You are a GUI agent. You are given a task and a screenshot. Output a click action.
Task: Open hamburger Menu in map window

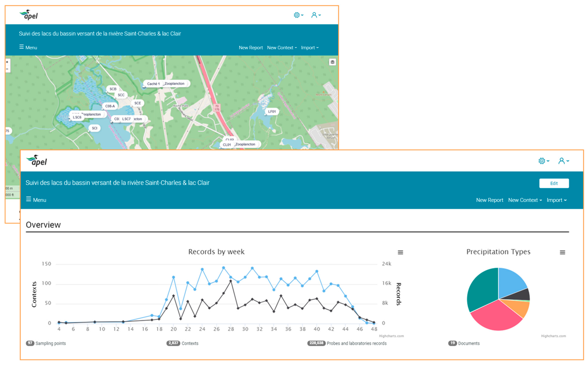28,47
